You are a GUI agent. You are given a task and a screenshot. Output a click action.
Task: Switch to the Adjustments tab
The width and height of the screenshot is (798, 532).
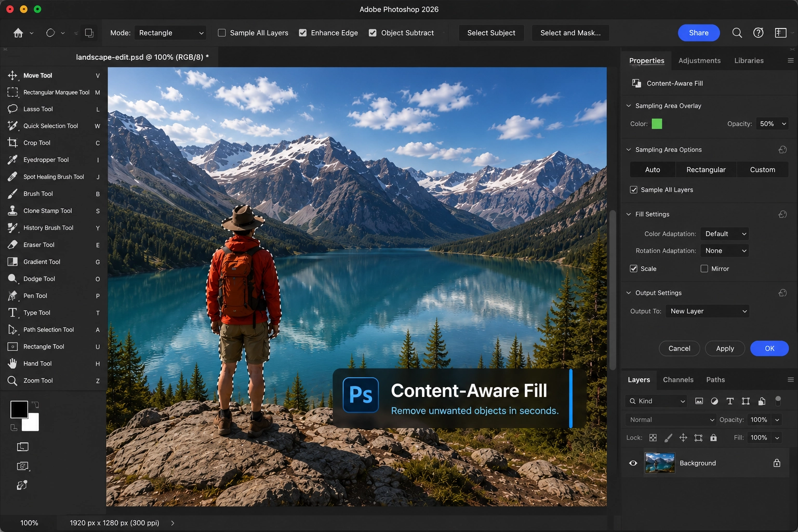[699, 61]
